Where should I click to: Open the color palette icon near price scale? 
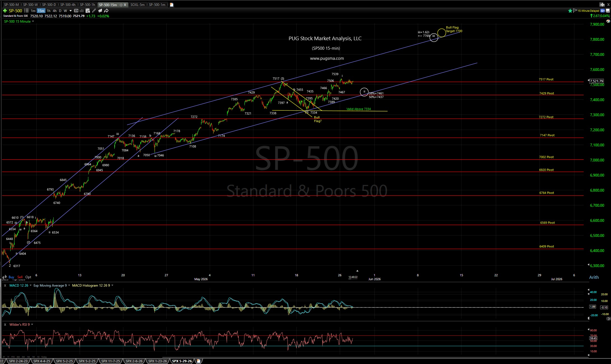tap(608, 21)
